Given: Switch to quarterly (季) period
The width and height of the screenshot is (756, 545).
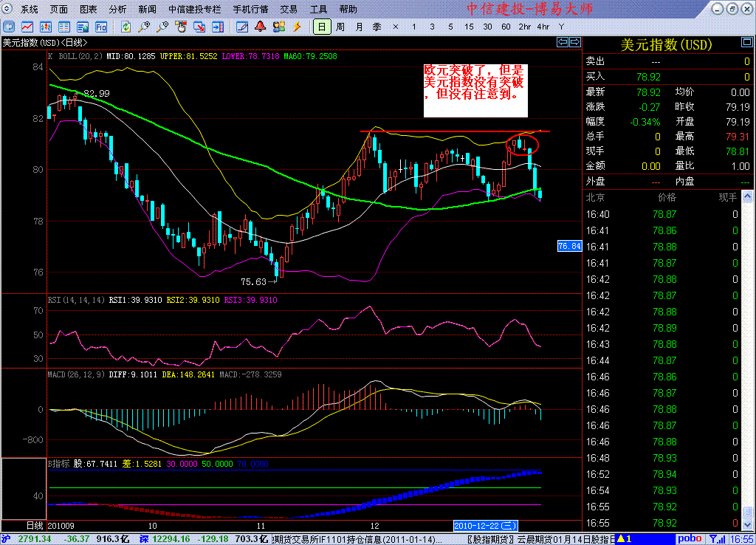Looking at the screenshot, I should (377, 27).
